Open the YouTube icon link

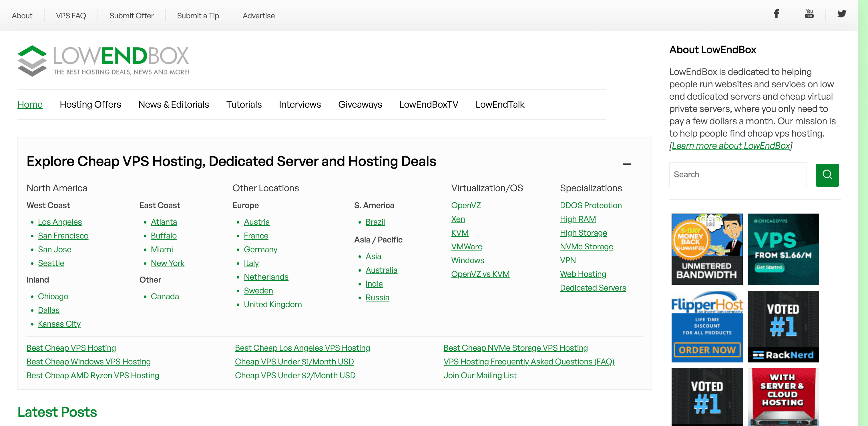[809, 14]
